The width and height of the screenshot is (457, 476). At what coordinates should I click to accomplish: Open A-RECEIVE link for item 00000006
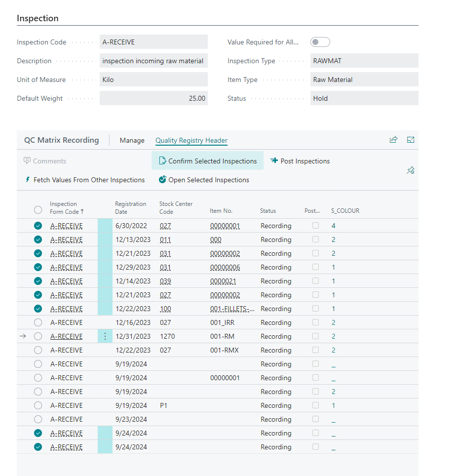point(67,267)
